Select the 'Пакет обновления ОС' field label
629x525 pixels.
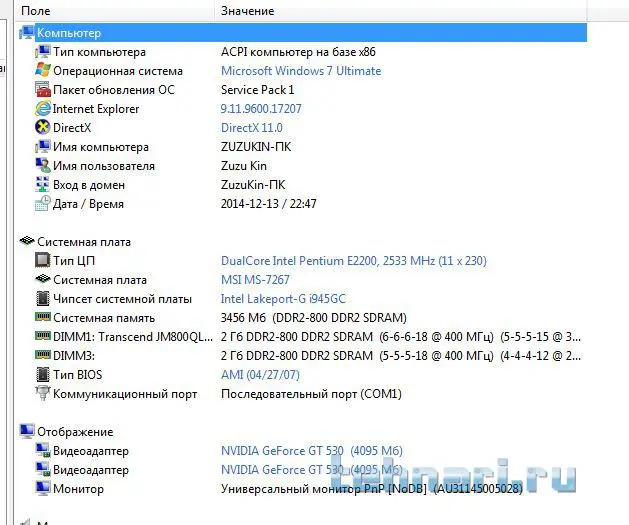(114, 90)
